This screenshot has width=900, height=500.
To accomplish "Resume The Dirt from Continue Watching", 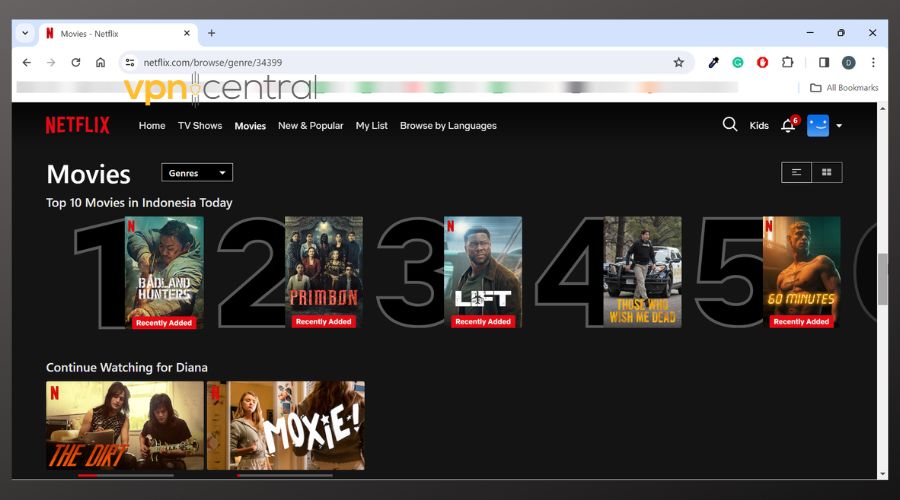I will point(125,425).
